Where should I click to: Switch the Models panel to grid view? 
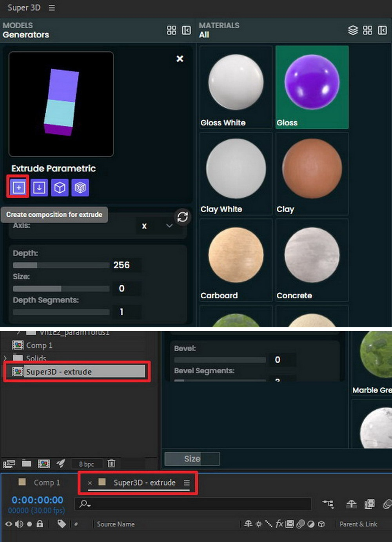coord(172,30)
